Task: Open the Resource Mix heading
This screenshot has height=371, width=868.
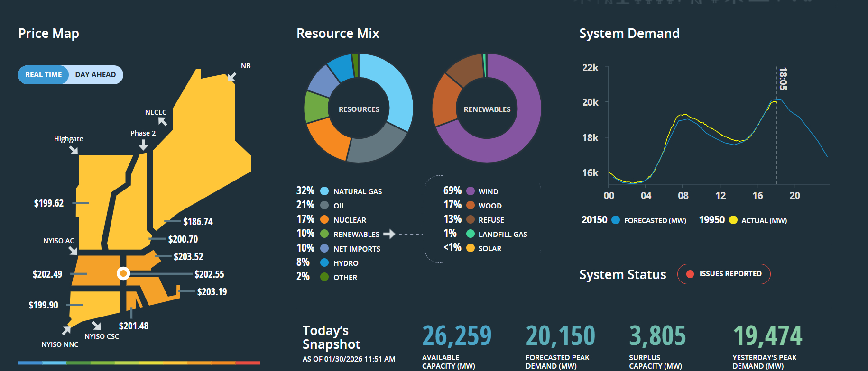Action: [338, 34]
